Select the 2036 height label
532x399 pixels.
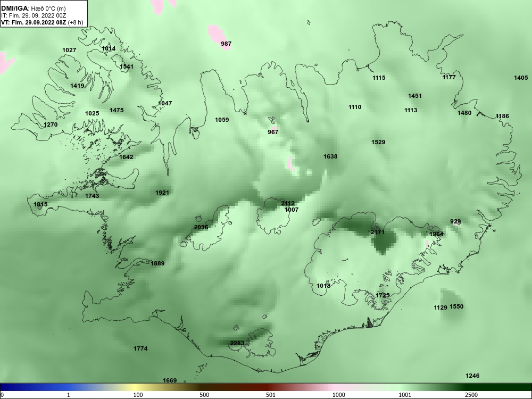pos(201,227)
